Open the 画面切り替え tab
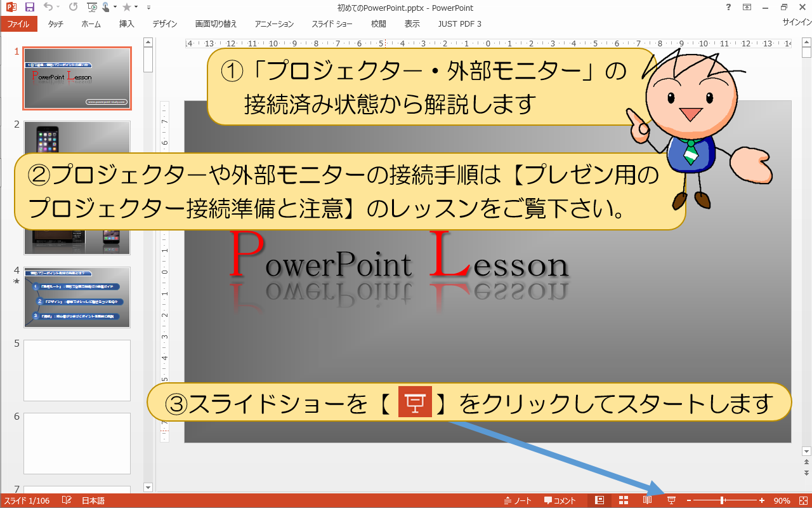 tap(216, 24)
